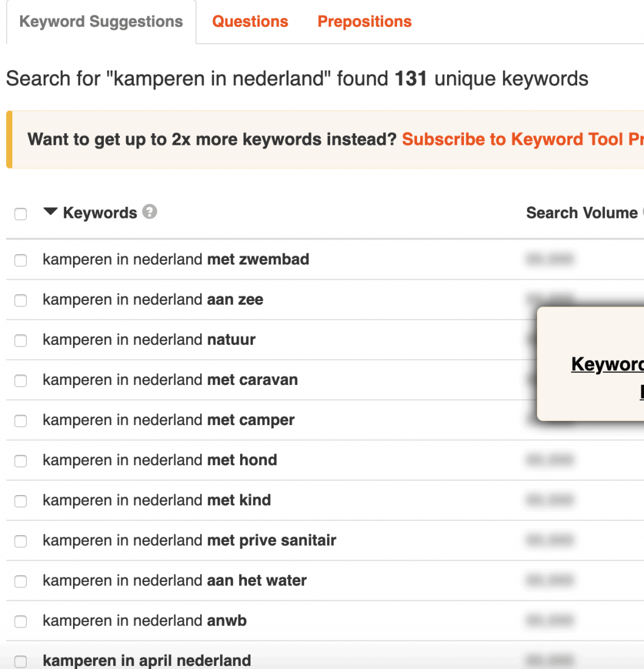The image size is (644, 669).
Task: Click blurred search volume for 'aan het water'
Action: click(549, 580)
